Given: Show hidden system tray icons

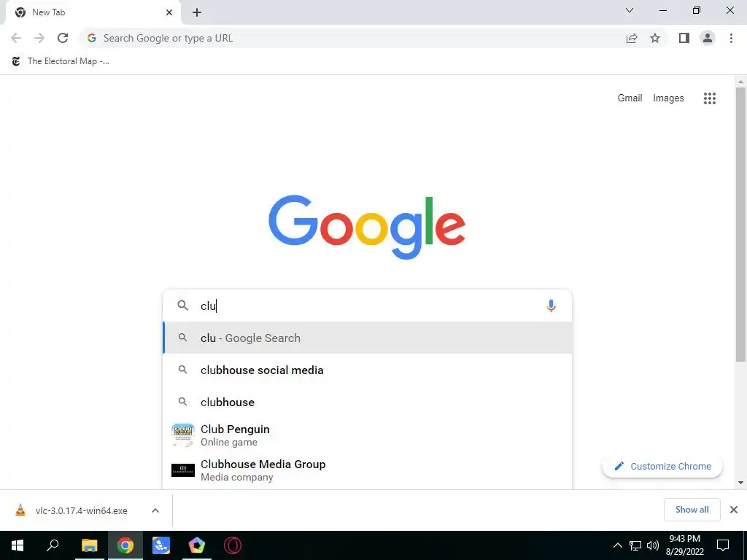Looking at the screenshot, I should [x=617, y=545].
